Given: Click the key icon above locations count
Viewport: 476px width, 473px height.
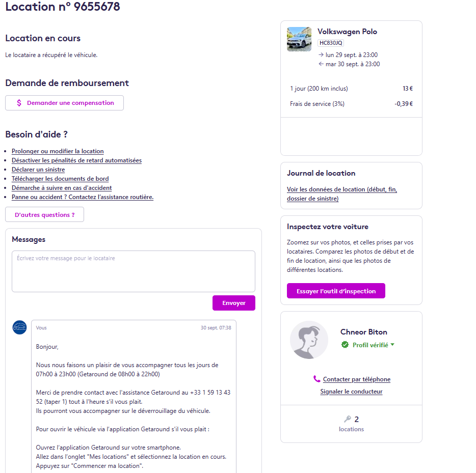Looking at the screenshot, I should [347, 419].
